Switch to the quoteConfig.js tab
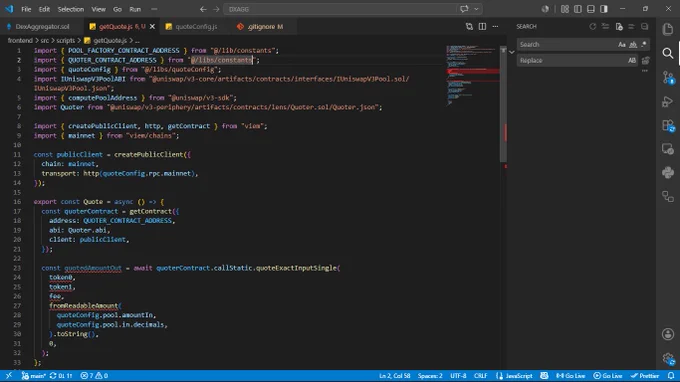Viewport: 680px width, 382px height. coord(196,26)
